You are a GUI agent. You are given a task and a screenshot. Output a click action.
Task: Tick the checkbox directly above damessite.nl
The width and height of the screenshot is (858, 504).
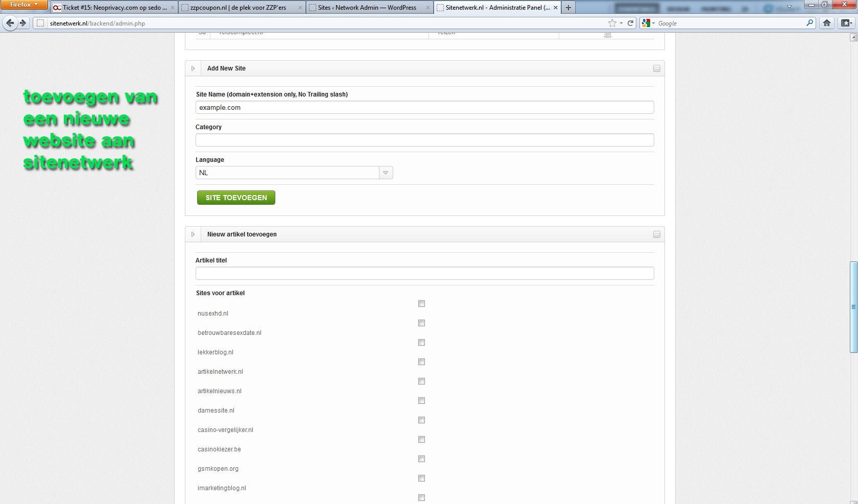pyautogui.click(x=421, y=401)
